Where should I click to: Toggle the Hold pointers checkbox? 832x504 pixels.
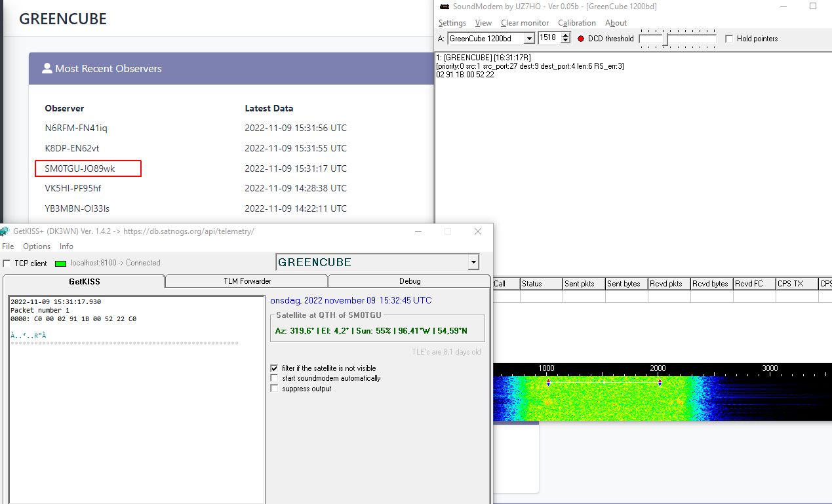tap(728, 38)
